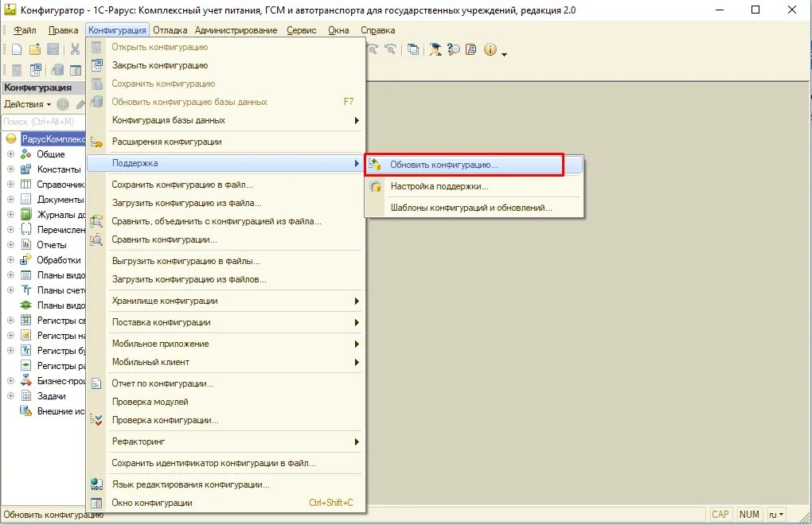812x525 pixels.
Task: Select Настройка поддержки... menu item
Action: (474, 186)
